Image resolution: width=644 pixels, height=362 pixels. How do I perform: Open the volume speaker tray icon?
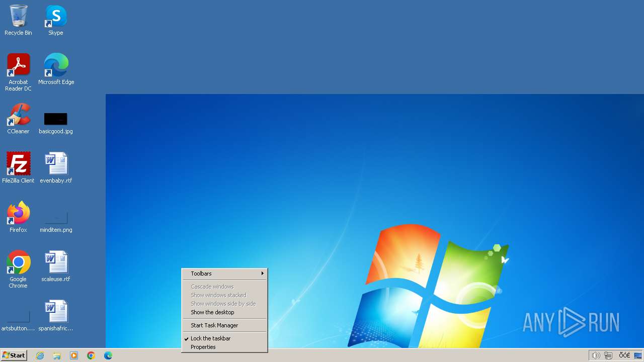click(x=596, y=355)
